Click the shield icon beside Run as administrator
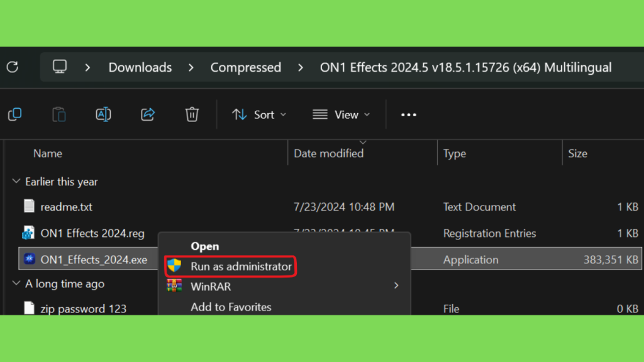The height and width of the screenshot is (362, 644). point(174,266)
